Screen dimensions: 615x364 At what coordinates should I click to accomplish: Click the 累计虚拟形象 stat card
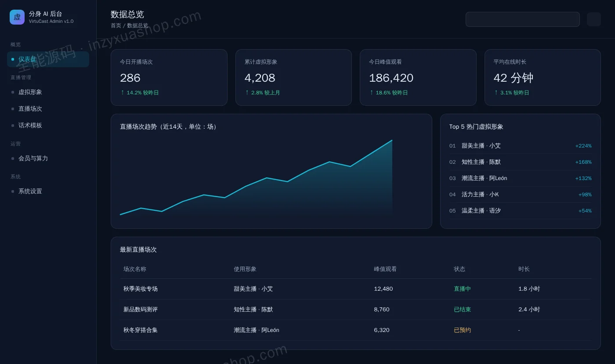click(x=293, y=77)
